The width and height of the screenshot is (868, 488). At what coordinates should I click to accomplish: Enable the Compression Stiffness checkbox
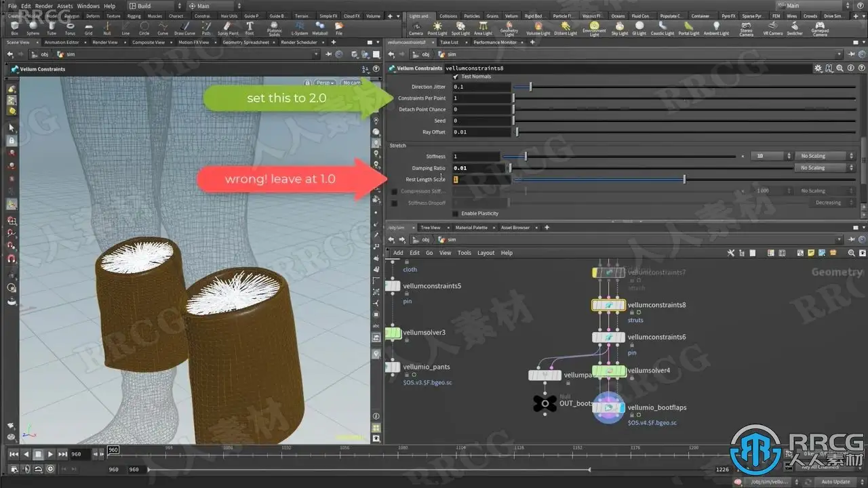pyautogui.click(x=395, y=191)
